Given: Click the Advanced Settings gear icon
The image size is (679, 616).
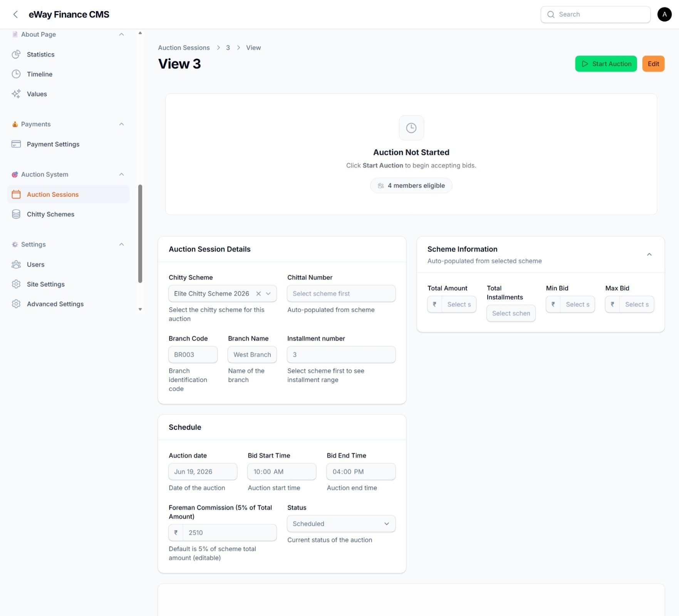Looking at the screenshot, I should pyautogui.click(x=16, y=304).
